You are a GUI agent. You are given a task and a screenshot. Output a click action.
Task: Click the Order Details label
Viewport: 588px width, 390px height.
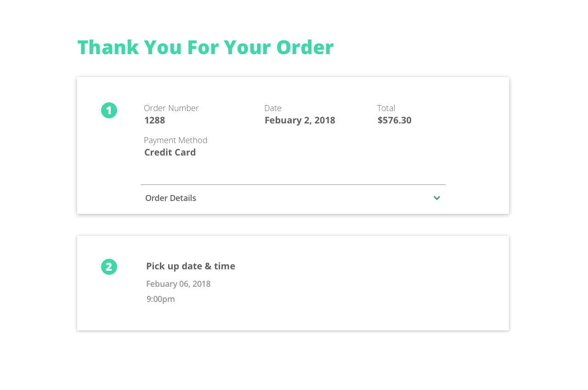tap(170, 198)
